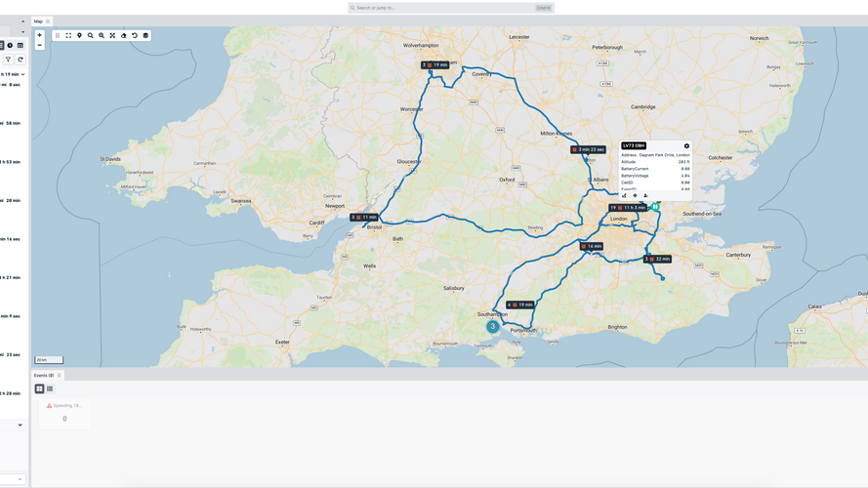Click the '20 min' trip entry in left panel
868x488 pixels.
coord(12,200)
